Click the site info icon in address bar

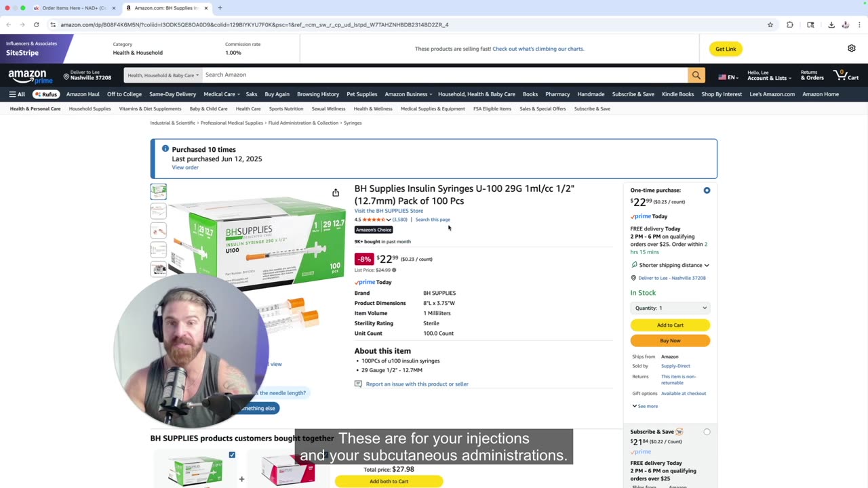(53, 24)
